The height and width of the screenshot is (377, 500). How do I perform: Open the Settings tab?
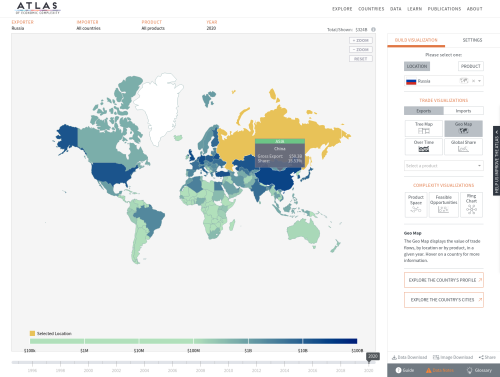[x=472, y=40]
